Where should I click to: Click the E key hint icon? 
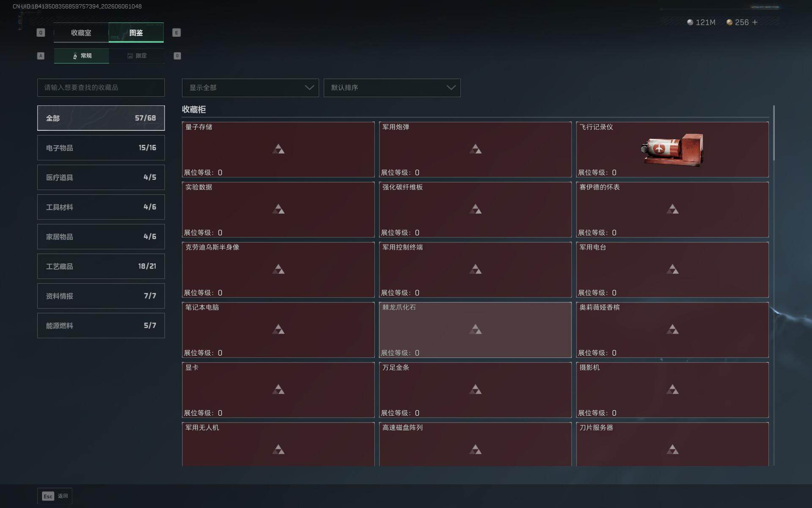[x=176, y=33]
